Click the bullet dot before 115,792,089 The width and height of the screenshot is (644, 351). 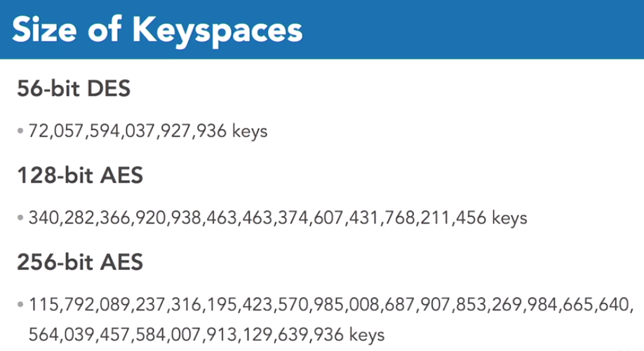[21, 305]
